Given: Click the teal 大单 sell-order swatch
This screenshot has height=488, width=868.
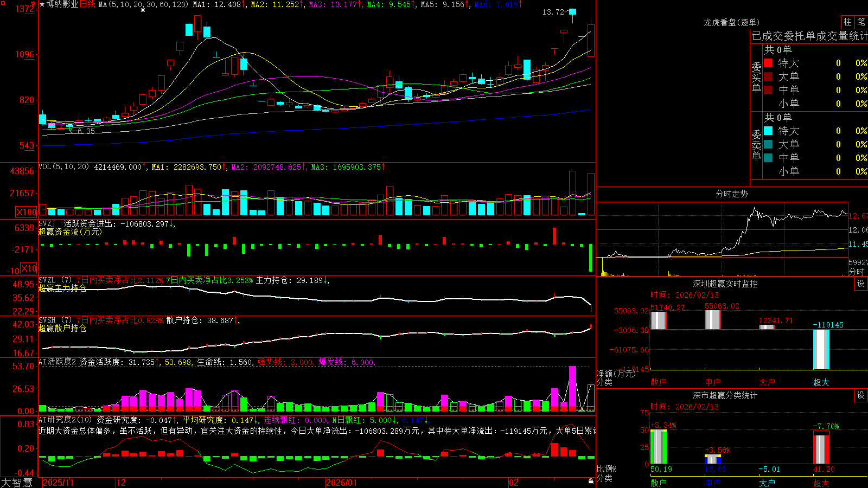Looking at the screenshot, I should pos(768,144).
